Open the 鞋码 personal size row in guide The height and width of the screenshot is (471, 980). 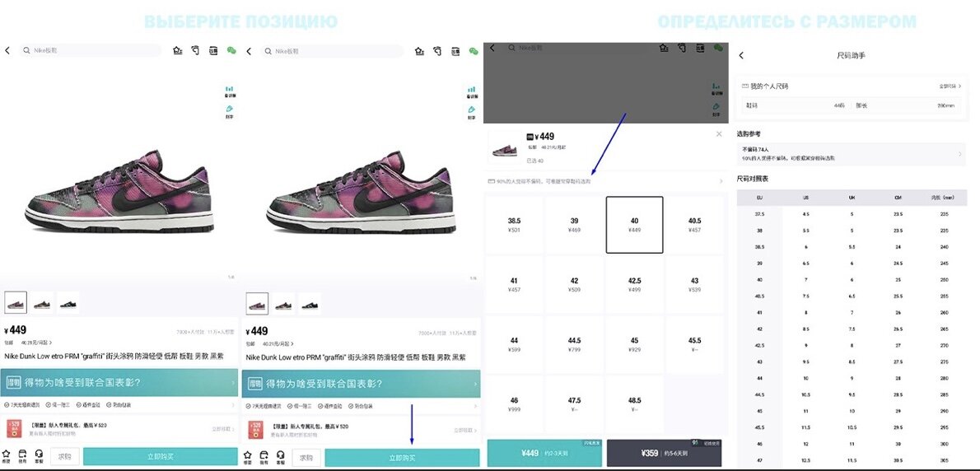click(852, 105)
